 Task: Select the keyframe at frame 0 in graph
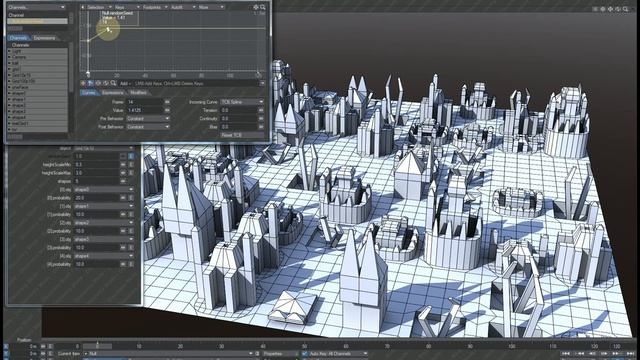(88, 40)
